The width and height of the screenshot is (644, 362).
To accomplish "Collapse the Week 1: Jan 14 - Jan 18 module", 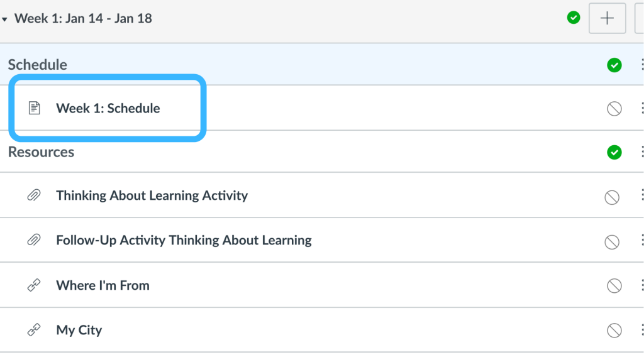I will [4, 19].
